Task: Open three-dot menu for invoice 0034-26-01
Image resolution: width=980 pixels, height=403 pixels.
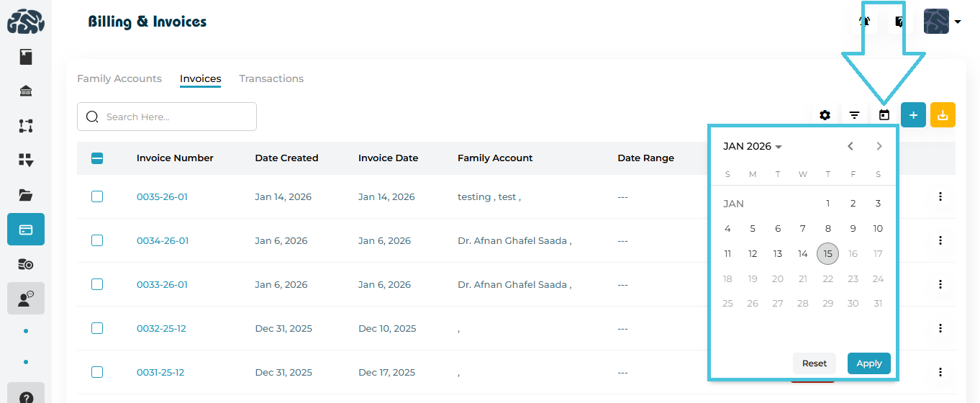Action: [x=940, y=240]
